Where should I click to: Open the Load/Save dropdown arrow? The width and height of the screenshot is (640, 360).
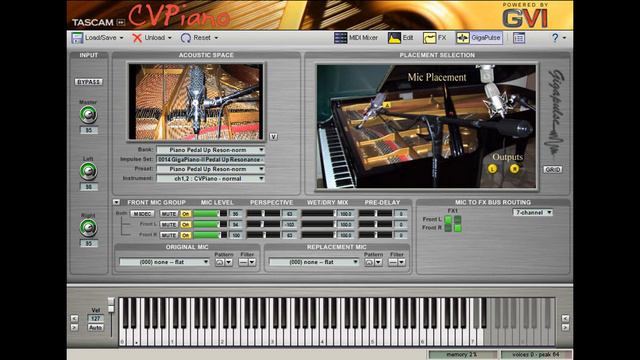pos(121,38)
